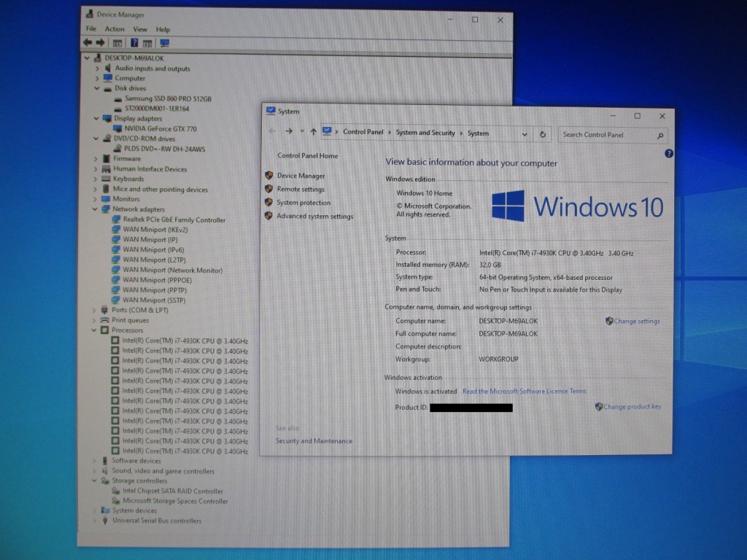Select the Samsung SSD 860 PRO 512GB drive

pyautogui.click(x=168, y=98)
